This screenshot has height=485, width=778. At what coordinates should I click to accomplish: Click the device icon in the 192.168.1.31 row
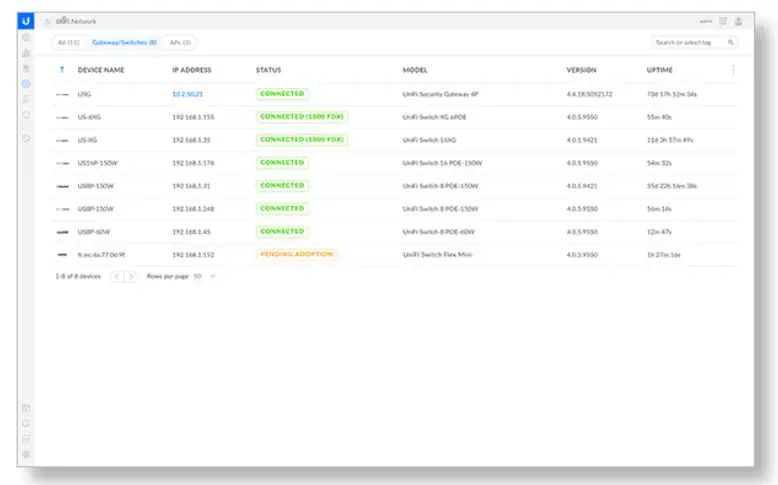pyautogui.click(x=63, y=186)
